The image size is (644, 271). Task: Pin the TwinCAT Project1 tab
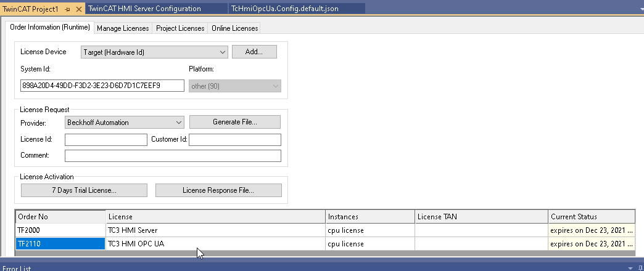68,9
